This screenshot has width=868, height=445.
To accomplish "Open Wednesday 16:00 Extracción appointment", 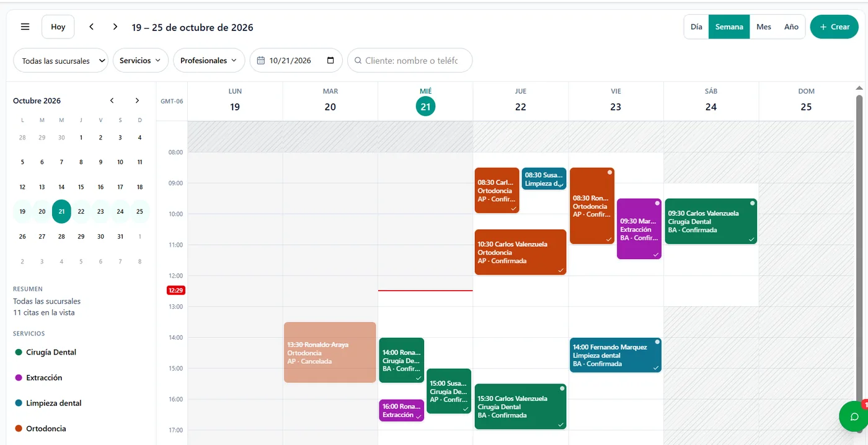I will click(x=402, y=410).
